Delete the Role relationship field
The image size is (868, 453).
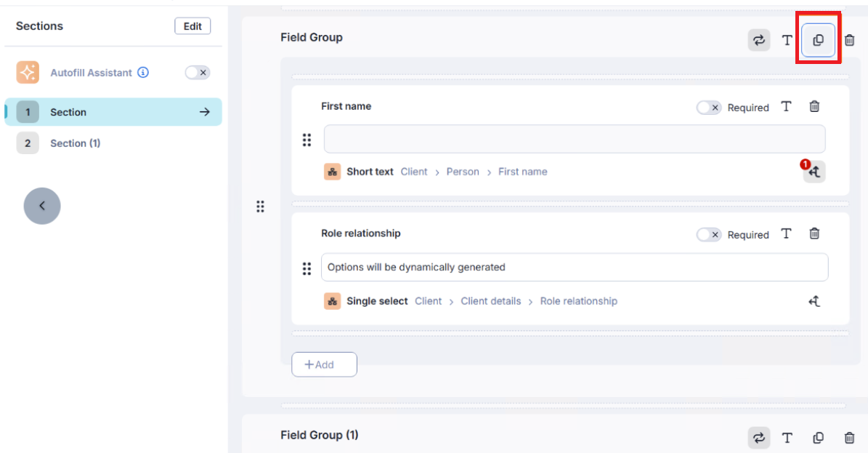coord(814,234)
